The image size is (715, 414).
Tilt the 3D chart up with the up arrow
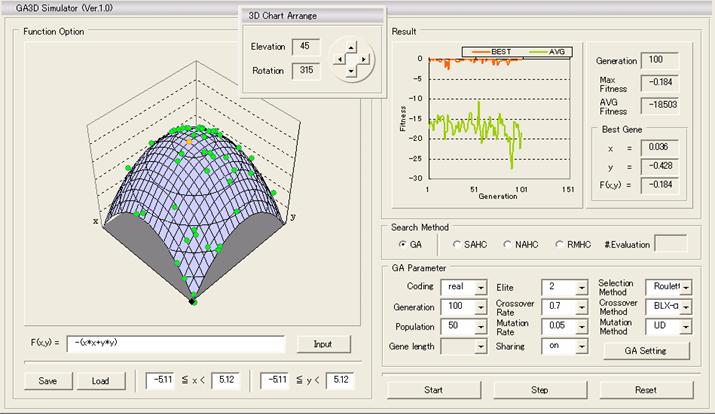(x=351, y=47)
